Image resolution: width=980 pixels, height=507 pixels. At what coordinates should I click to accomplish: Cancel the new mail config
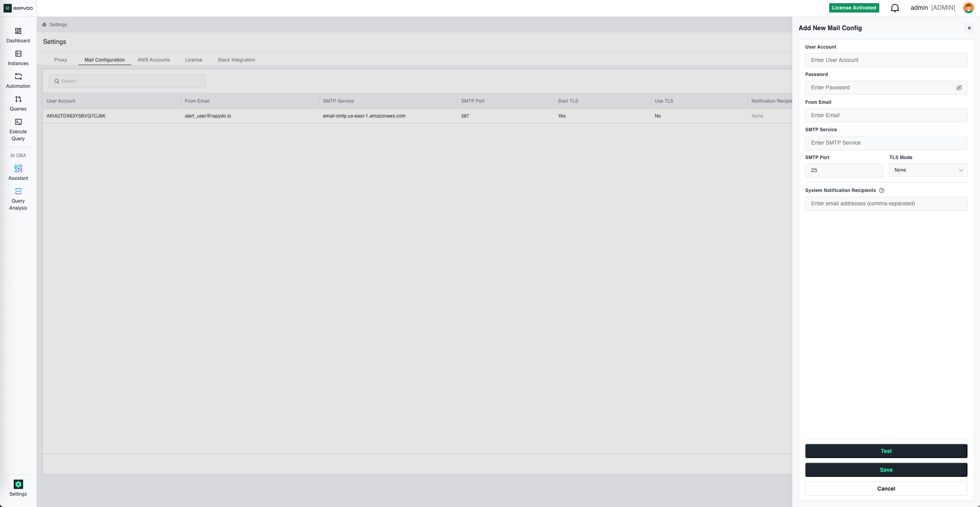886,488
